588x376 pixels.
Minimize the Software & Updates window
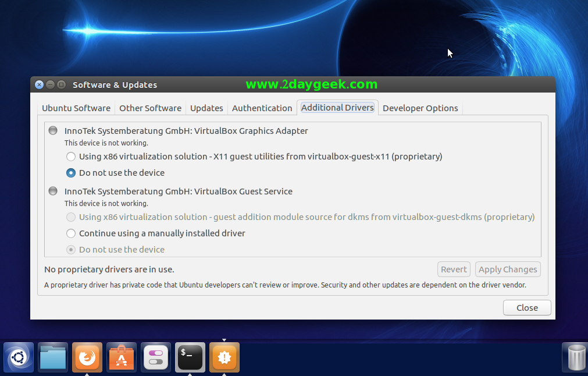50,85
